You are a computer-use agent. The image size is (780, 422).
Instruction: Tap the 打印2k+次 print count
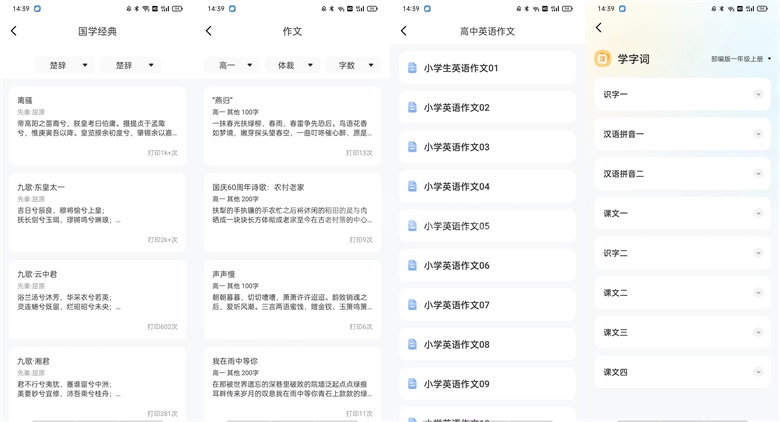pyautogui.click(x=163, y=240)
